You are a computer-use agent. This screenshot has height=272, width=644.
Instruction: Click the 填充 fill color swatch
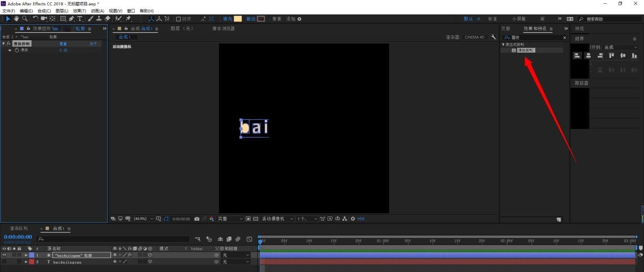[238, 19]
